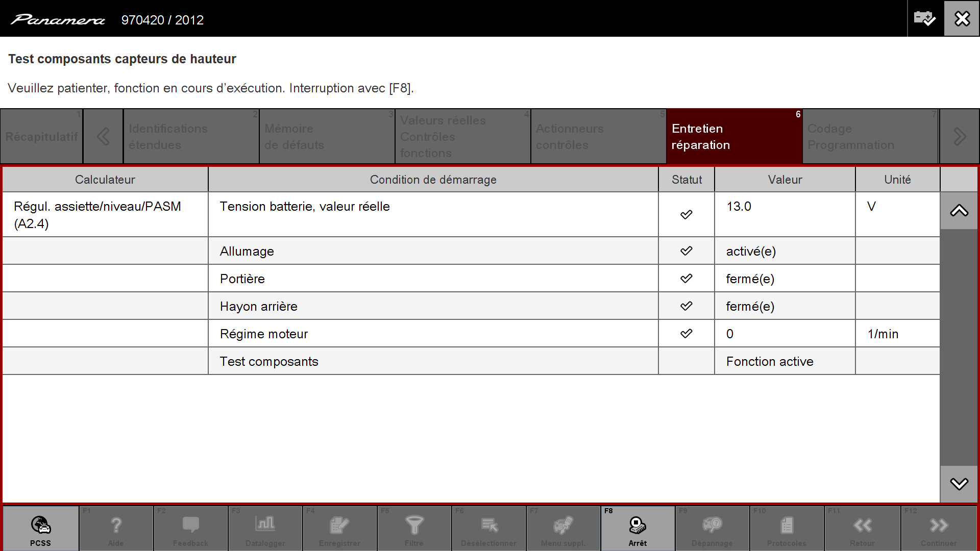Viewport: 980px width, 551px height.
Task: Click the status checkmark for Régime moteur
Action: point(687,334)
